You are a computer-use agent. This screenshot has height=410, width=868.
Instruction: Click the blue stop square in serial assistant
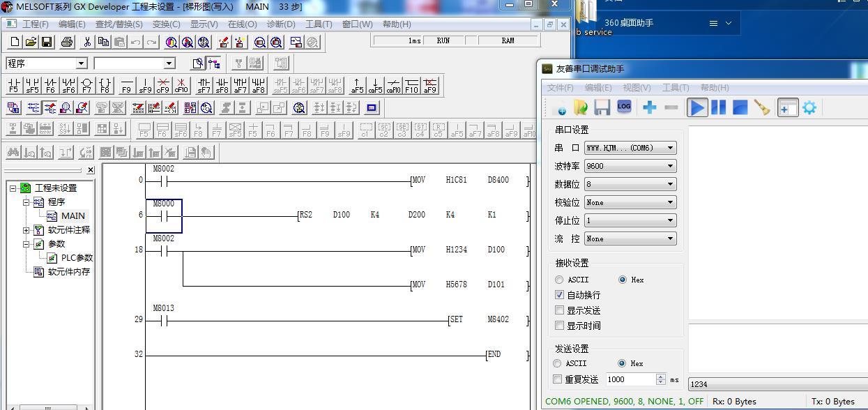coord(740,107)
